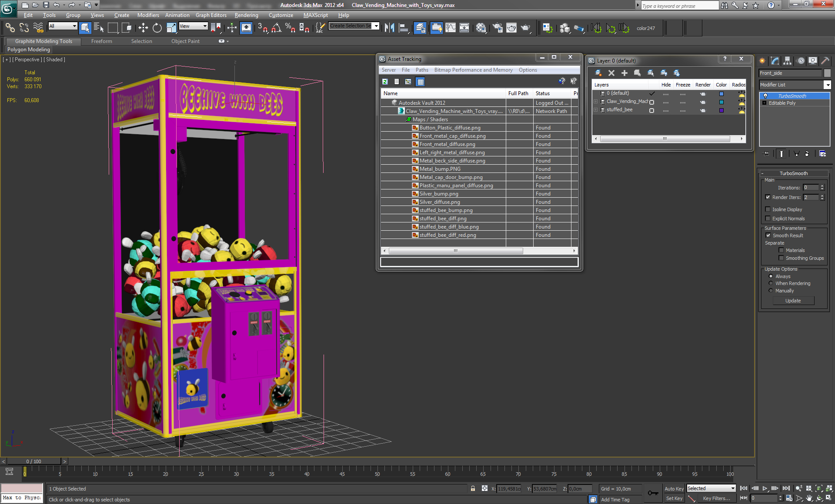
Task: Open the selection filter All dropdown
Action: (x=74, y=27)
